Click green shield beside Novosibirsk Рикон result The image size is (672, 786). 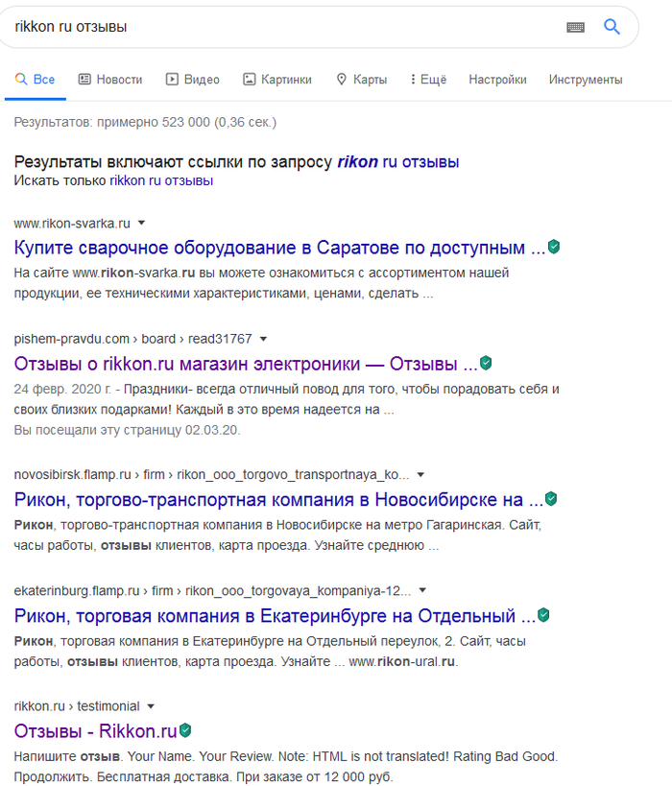click(551, 499)
